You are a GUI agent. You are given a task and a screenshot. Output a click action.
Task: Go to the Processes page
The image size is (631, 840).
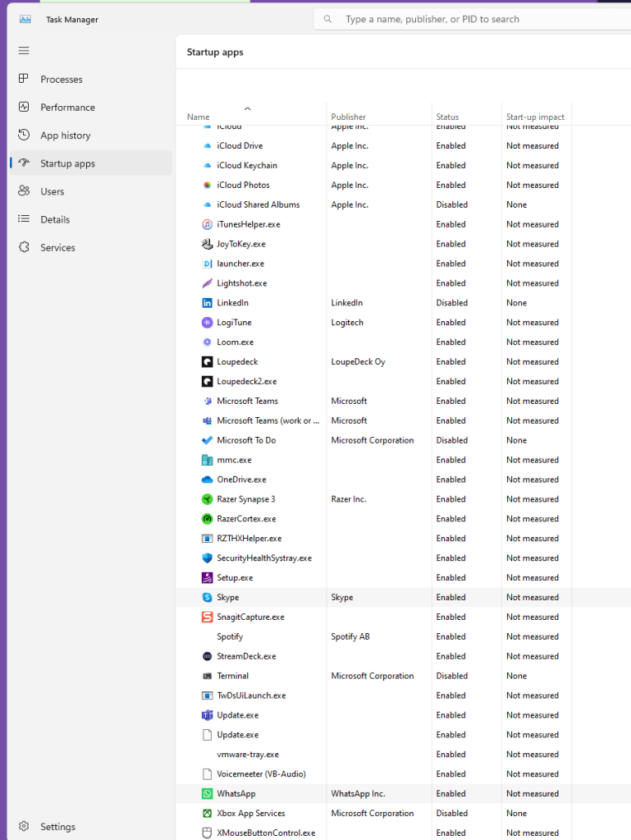point(91,79)
